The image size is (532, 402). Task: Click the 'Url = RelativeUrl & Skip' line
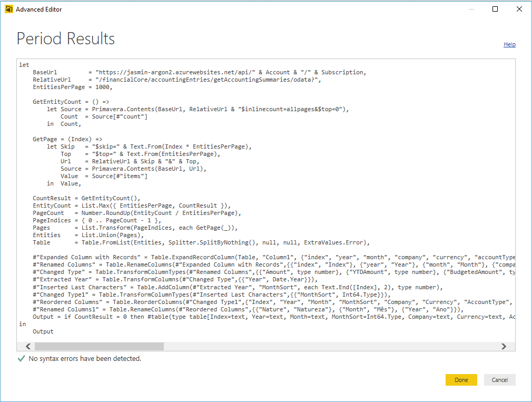point(130,161)
